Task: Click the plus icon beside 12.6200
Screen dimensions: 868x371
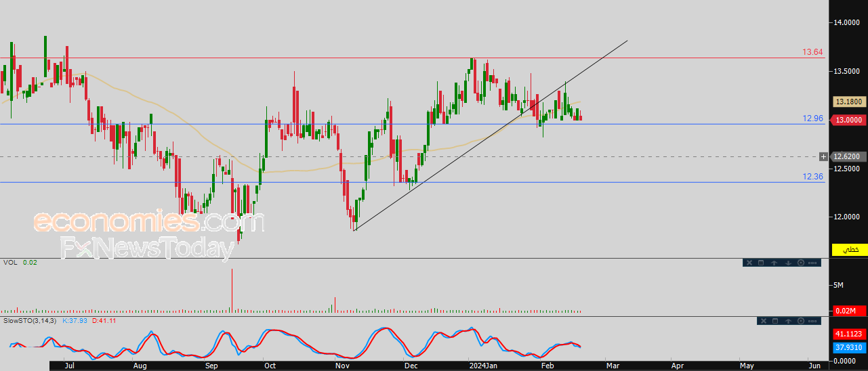Action: pyautogui.click(x=824, y=156)
